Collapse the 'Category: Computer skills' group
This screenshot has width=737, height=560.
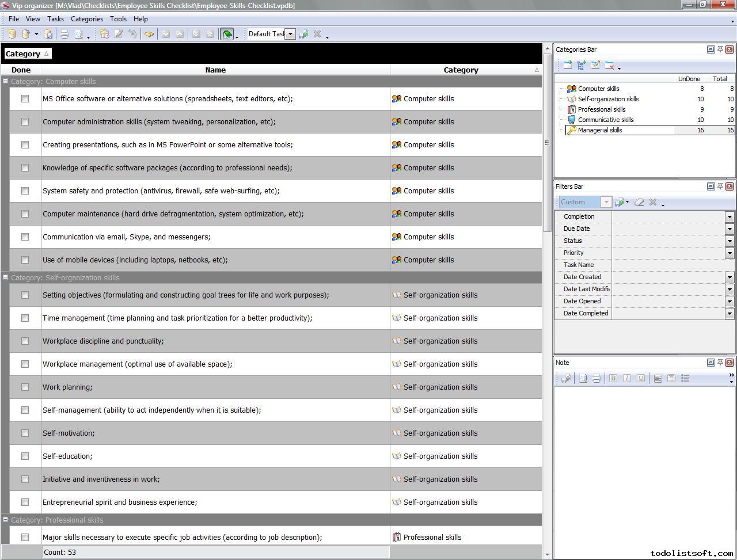[5, 82]
